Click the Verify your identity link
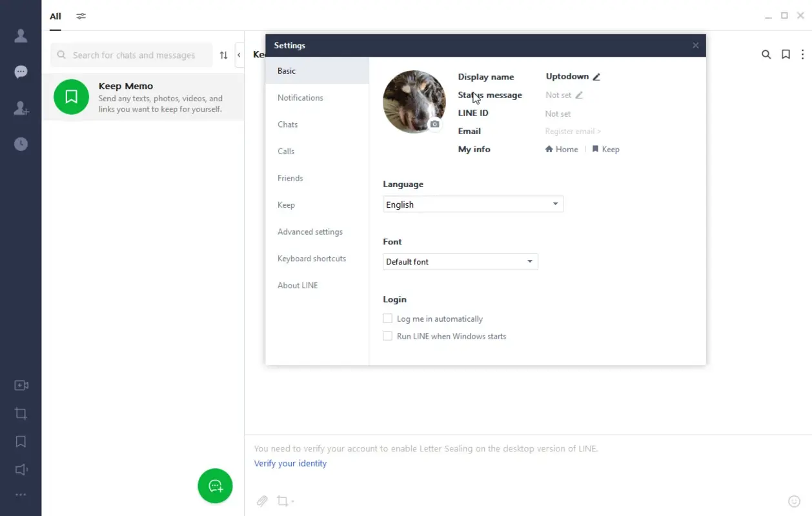Viewport: 812px width, 516px height. coord(290,463)
